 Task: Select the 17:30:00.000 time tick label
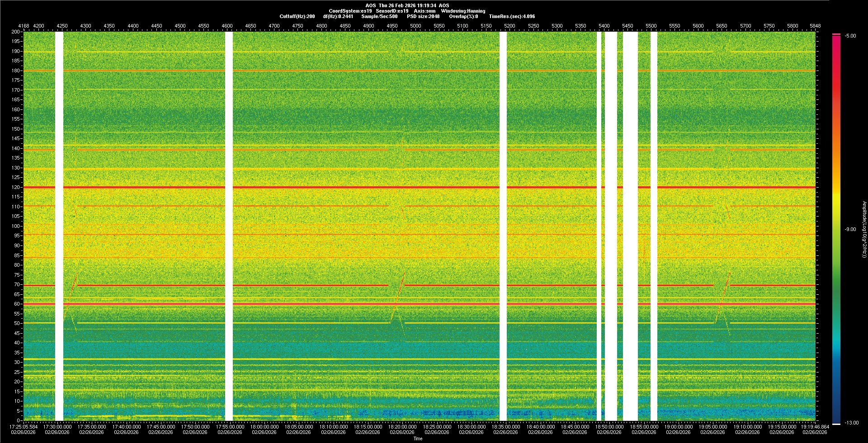click(x=57, y=426)
